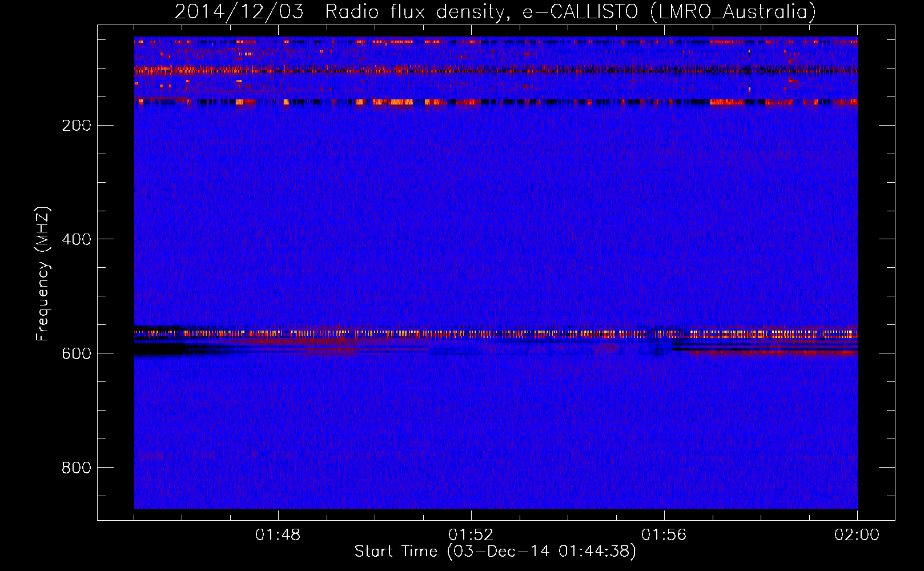Image resolution: width=924 pixels, height=571 pixels.
Task: Select the 01:56 time tick label
Action: click(664, 535)
